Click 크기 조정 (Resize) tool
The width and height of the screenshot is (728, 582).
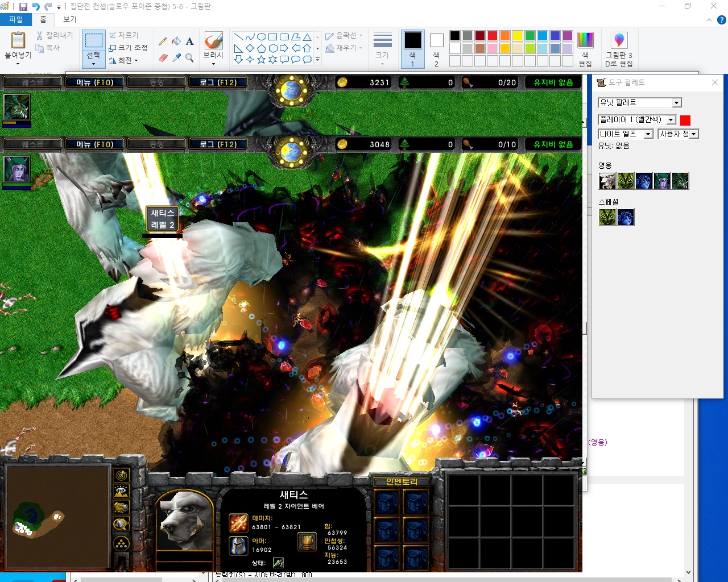point(128,48)
